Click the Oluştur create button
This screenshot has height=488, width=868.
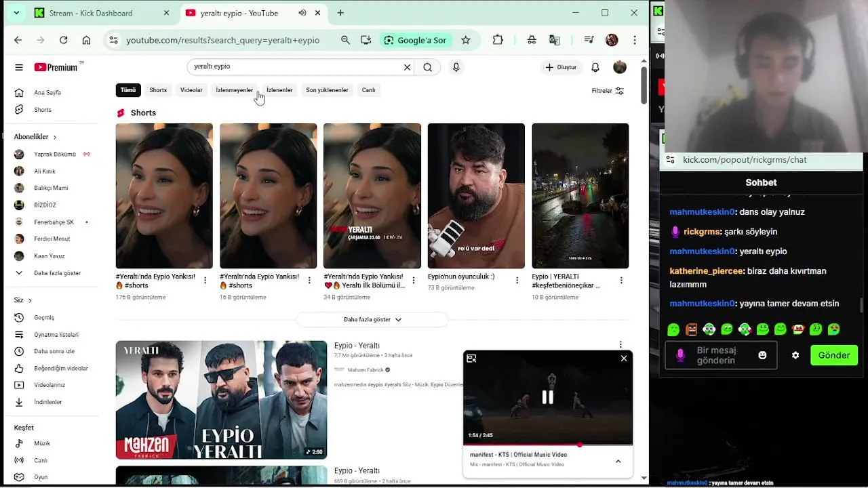561,67
